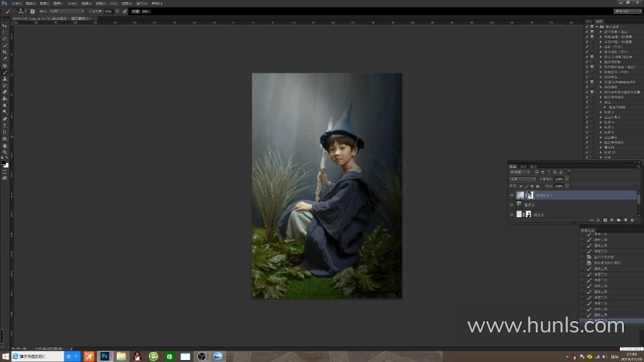Click the selected layer's mask thumbnail

[530, 195]
